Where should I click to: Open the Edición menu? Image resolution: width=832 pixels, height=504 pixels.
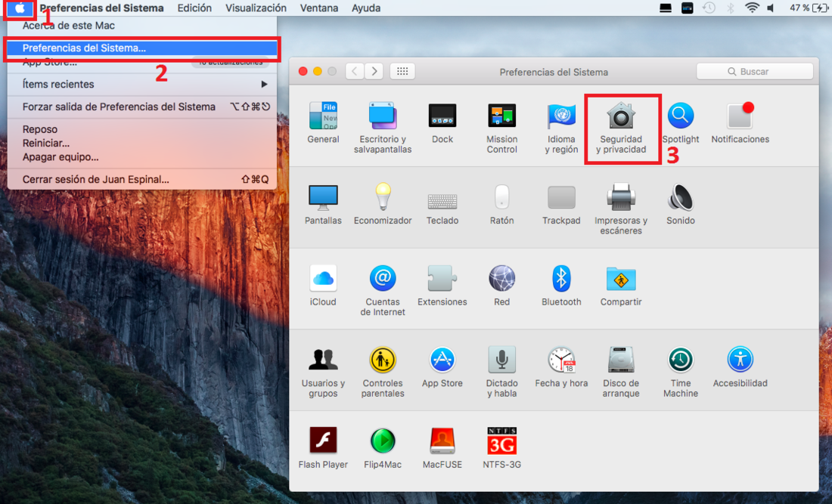(x=194, y=8)
